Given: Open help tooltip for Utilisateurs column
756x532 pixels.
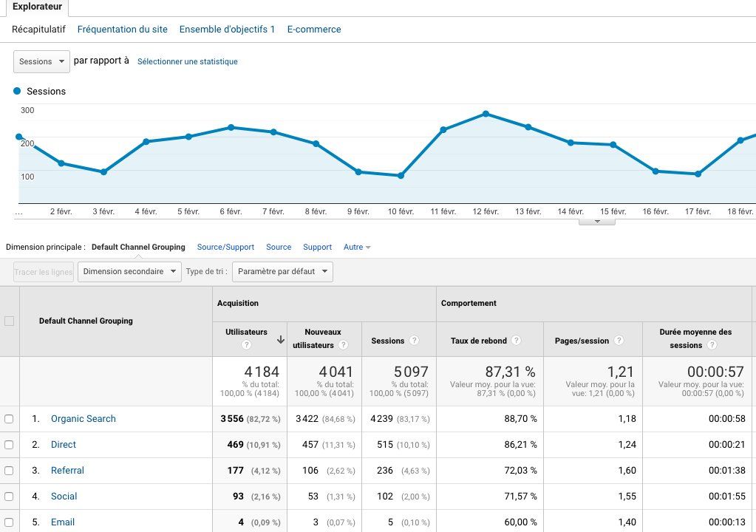Looking at the screenshot, I should click(246, 343).
